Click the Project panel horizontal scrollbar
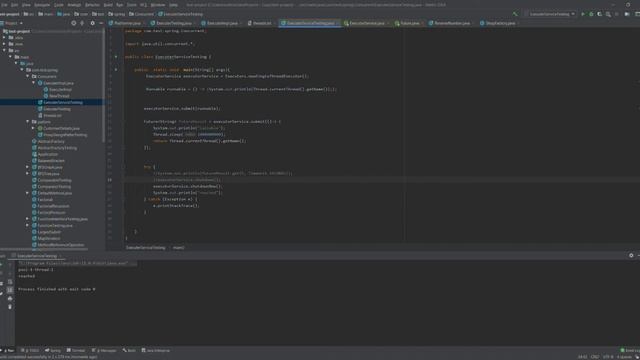This screenshot has width=640, height=360. click(x=44, y=249)
